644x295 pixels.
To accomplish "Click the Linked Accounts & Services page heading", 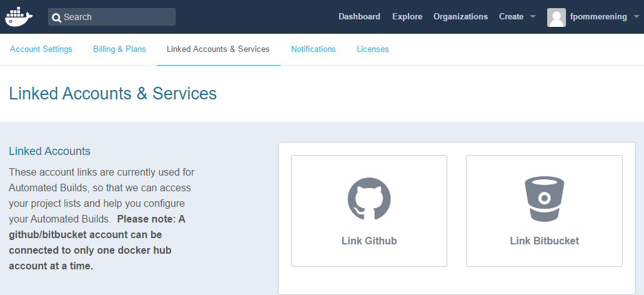I will pos(112,94).
